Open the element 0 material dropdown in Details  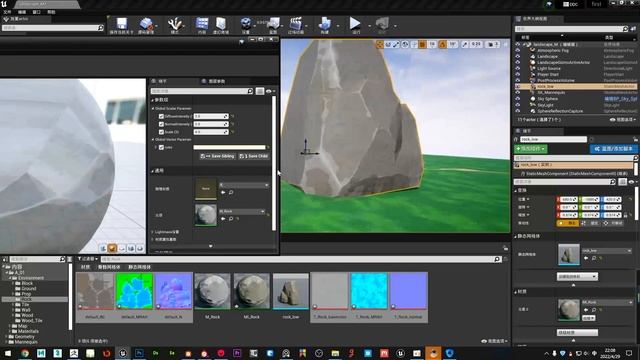tap(607, 302)
